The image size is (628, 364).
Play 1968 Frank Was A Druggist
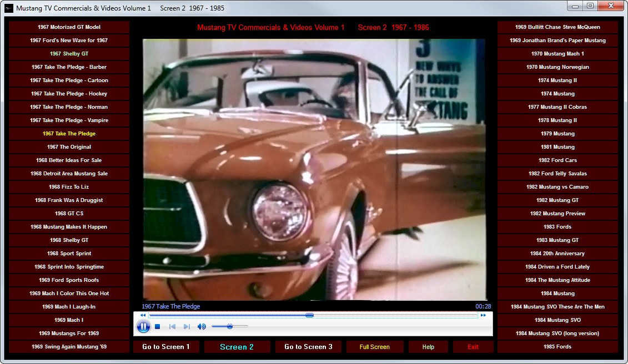coord(69,200)
